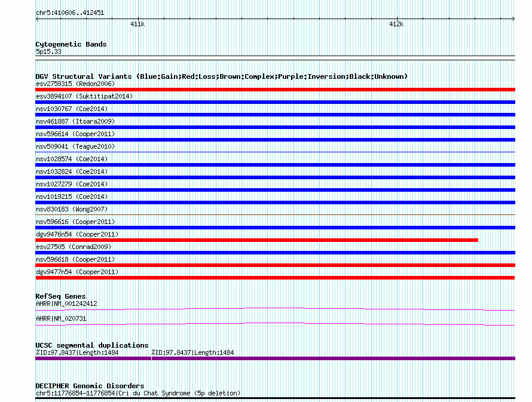532x402 pixels.
Task: Open variant nsv1030767 (Coe2014) label
Action: [72, 109]
